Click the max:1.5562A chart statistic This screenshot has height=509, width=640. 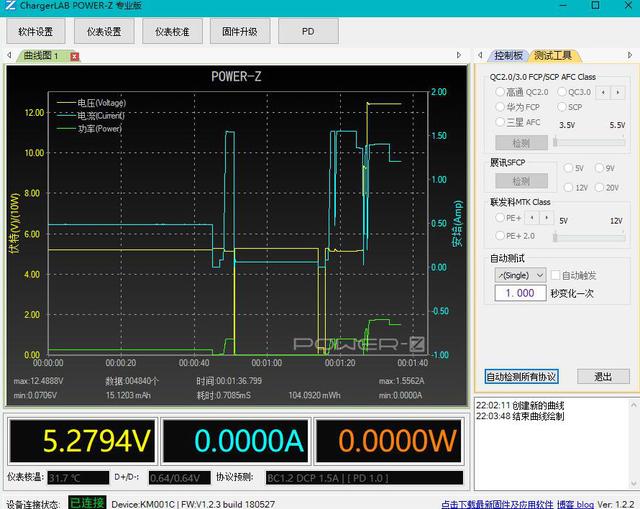point(402,381)
